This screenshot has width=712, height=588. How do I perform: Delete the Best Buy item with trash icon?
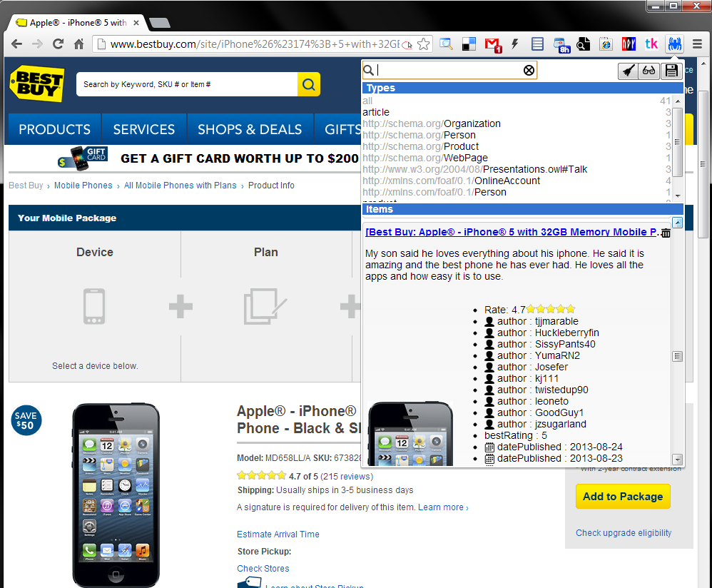click(x=666, y=233)
